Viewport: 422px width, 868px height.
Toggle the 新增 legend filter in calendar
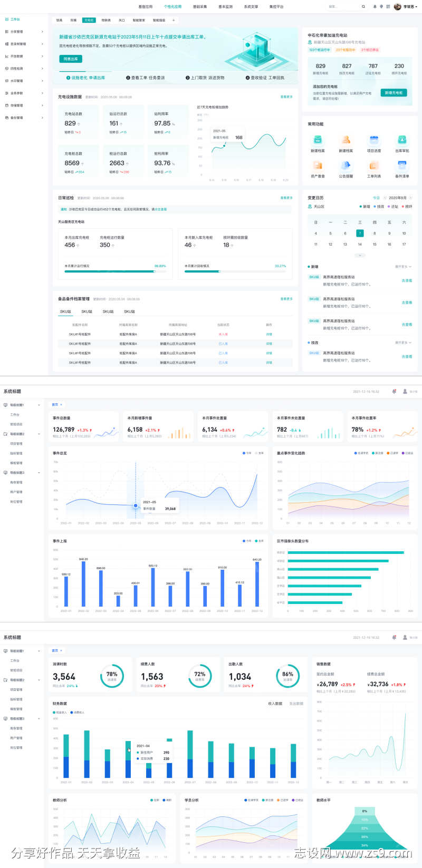tap(365, 207)
